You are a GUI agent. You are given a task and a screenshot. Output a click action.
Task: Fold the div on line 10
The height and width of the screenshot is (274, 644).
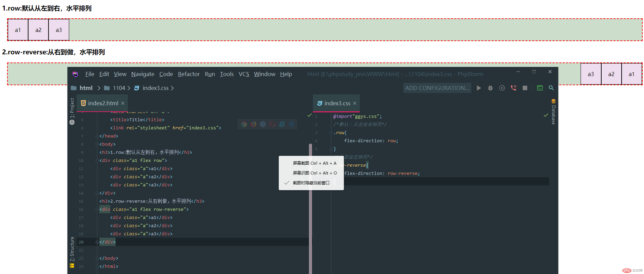97,161
